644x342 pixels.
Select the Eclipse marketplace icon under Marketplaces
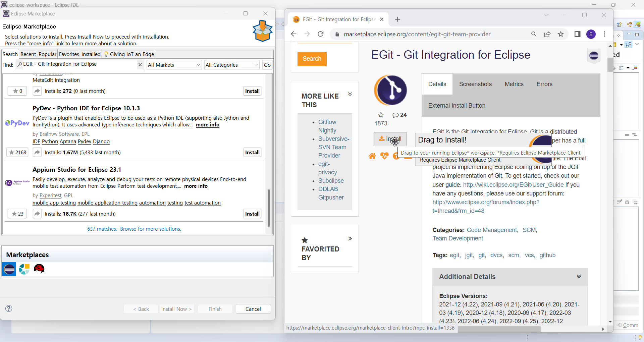coord(9,269)
